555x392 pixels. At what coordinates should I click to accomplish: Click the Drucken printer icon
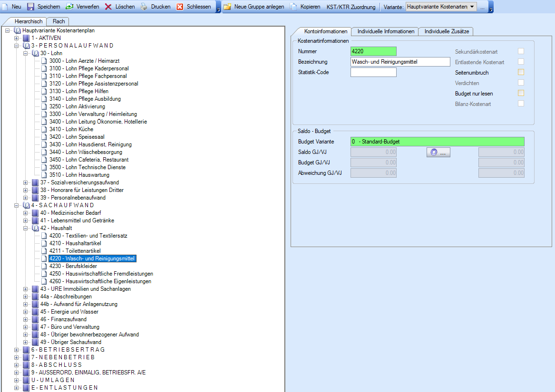click(x=144, y=7)
